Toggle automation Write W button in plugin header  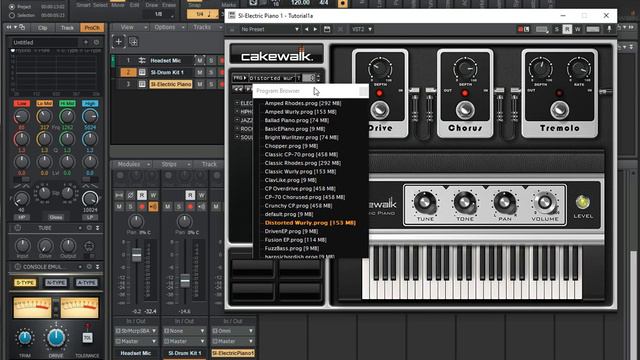click(578, 29)
